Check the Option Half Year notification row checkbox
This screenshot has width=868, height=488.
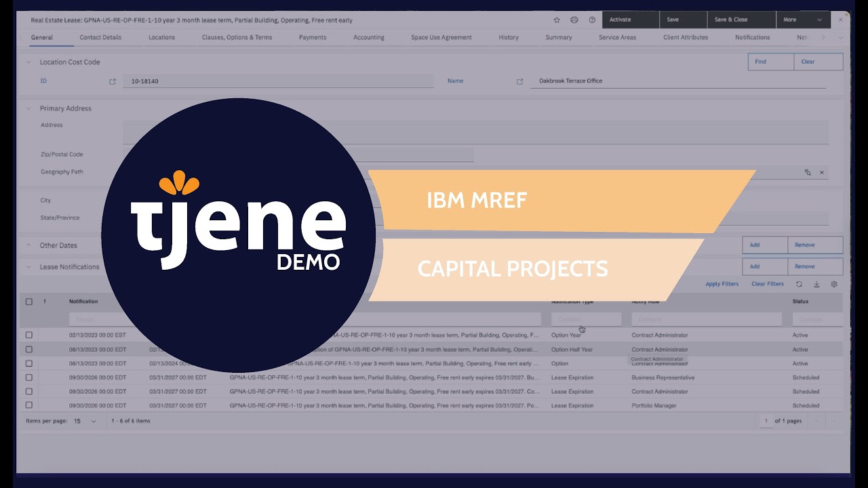[29, 349]
